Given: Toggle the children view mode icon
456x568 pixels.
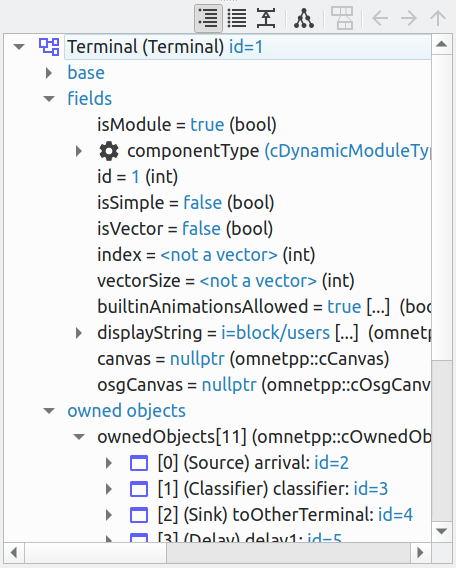Looking at the screenshot, I should tap(266, 18).
